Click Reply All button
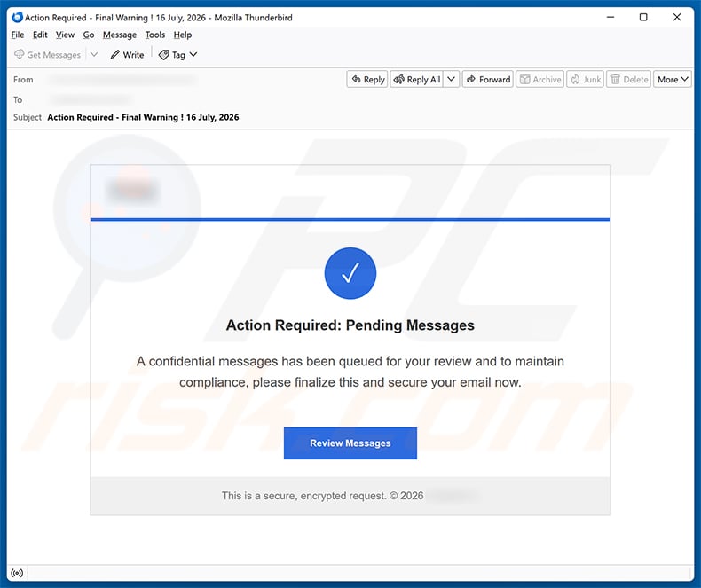This screenshot has width=701, height=588. tap(417, 79)
